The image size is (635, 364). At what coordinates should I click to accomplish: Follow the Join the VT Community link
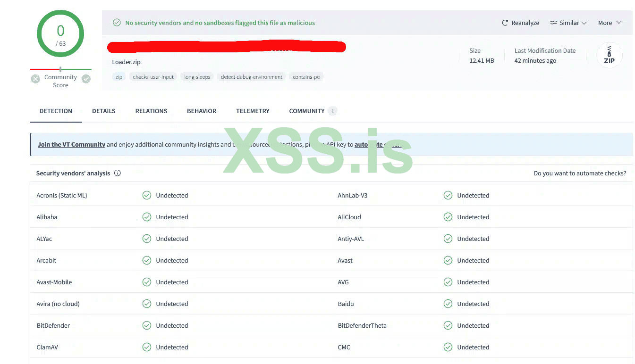(x=71, y=145)
